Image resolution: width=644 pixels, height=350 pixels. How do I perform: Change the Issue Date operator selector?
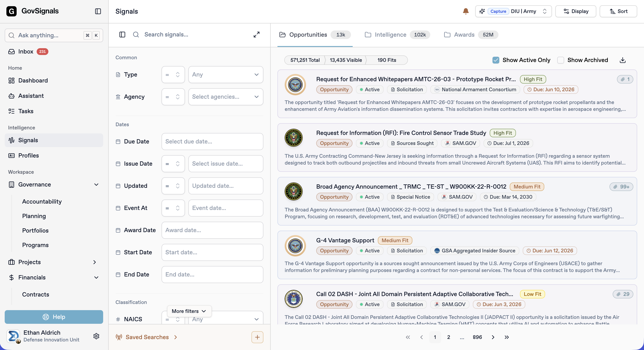pyautogui.click(x=173, y=164)
